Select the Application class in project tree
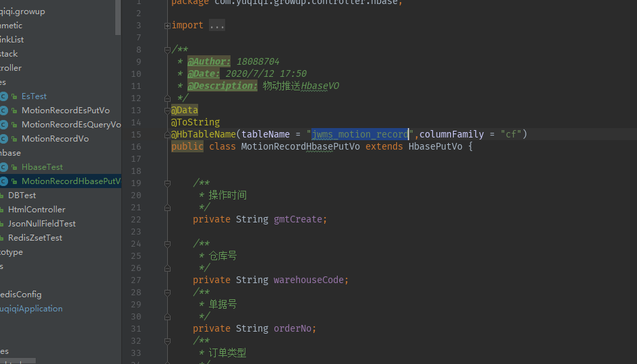The width and height of the screenshot is (637, 364). coord(31,309)
